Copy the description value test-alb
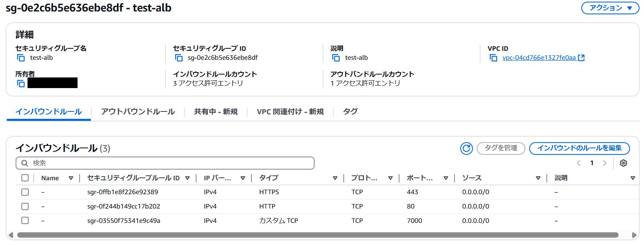Screen dimensions: 644x245 [x=336, y=58]
